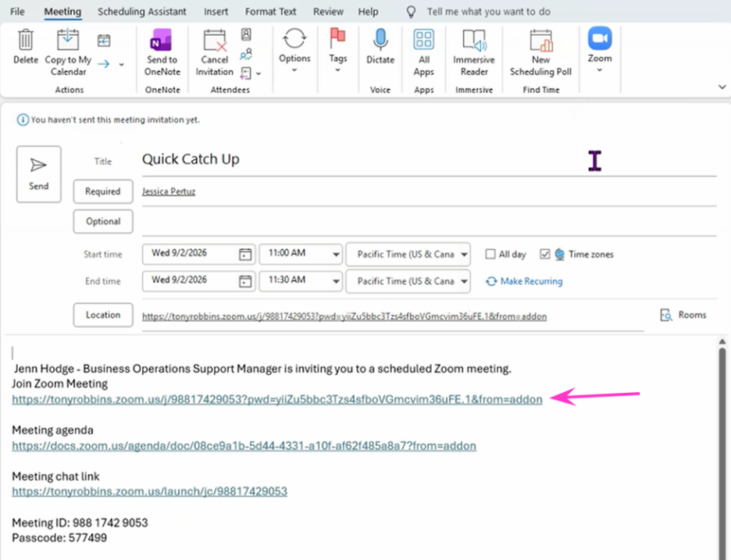Open the Insert ribbon tab

click(x=216, y=12)
